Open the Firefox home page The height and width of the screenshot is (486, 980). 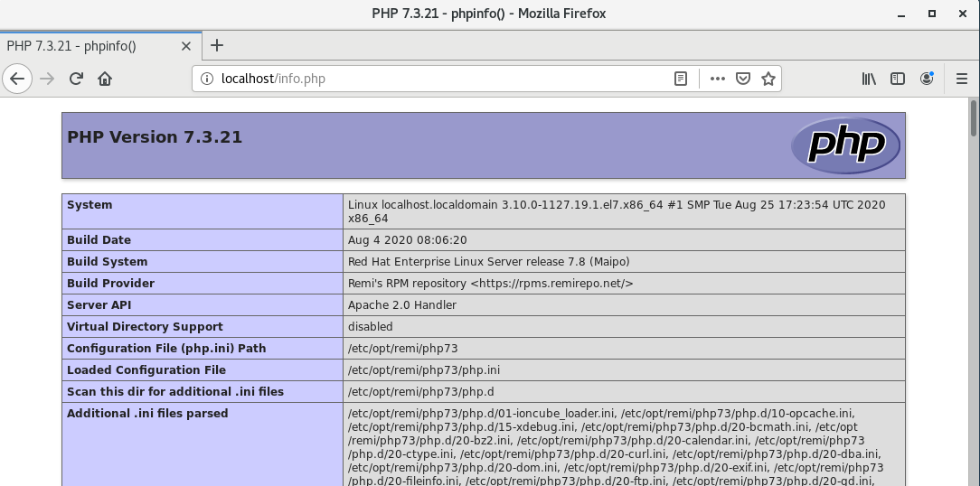[105, 79]
